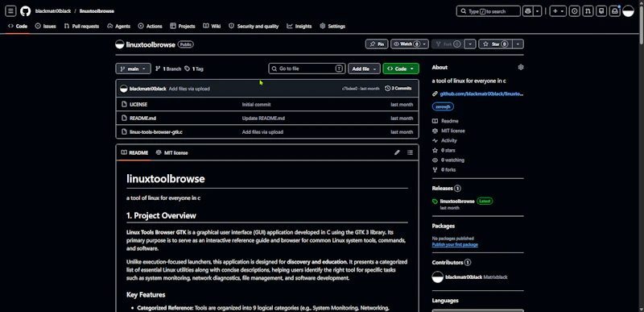Select the MIT license tab in file viewer

172,152
